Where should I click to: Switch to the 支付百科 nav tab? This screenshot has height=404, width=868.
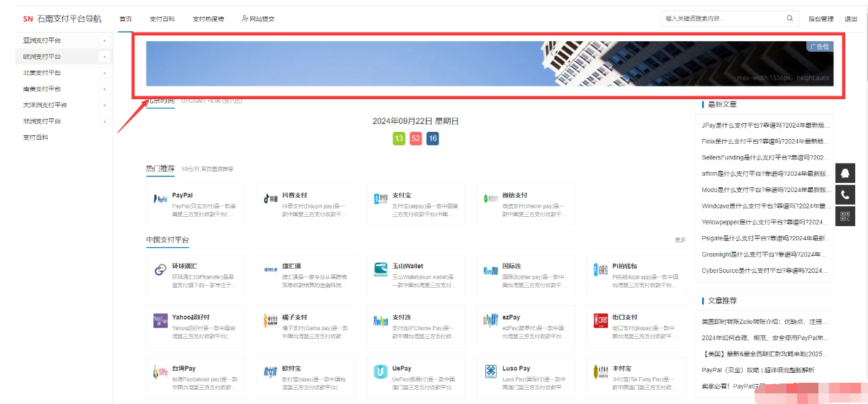click(x=162, y=19)
